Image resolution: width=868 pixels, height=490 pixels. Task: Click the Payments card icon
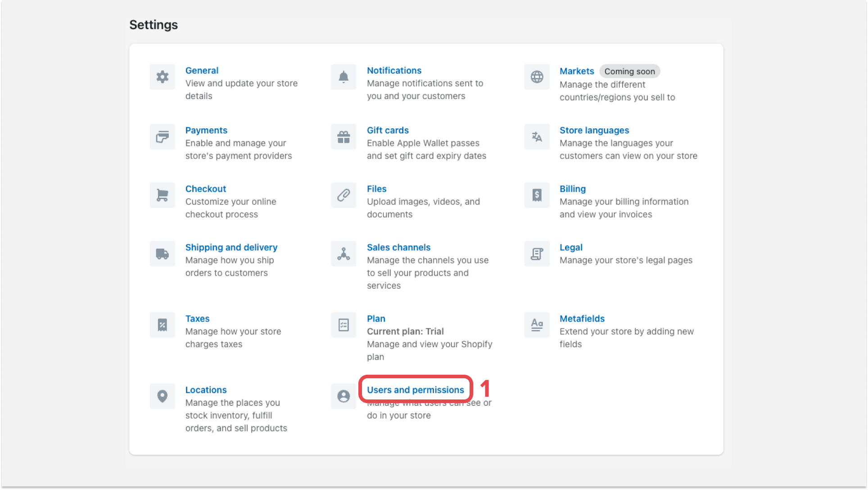[x=162, y=136]
